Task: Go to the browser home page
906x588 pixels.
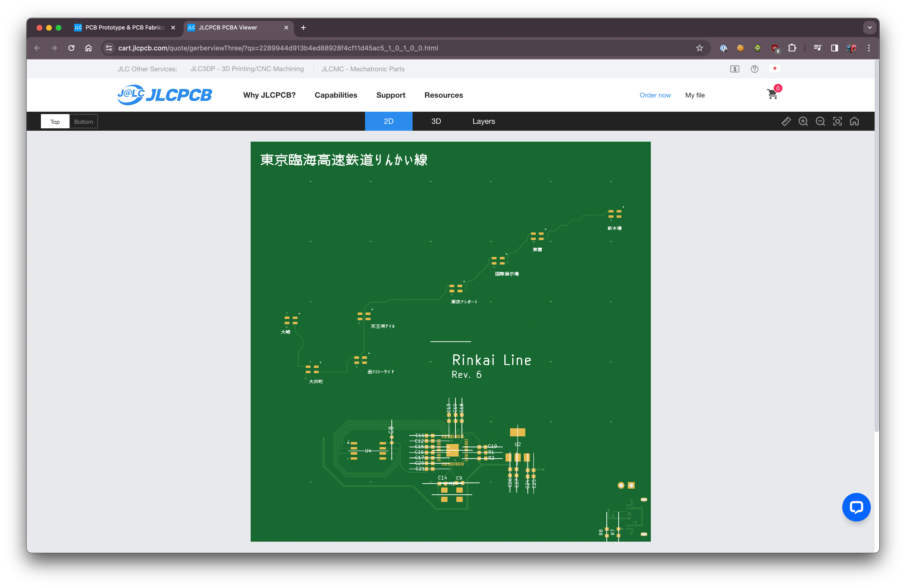Action: pyautogui.click(x=88, y=48)
